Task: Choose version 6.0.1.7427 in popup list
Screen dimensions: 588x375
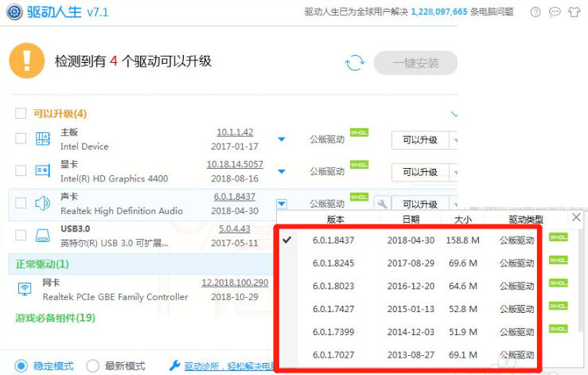Action: 333,309
